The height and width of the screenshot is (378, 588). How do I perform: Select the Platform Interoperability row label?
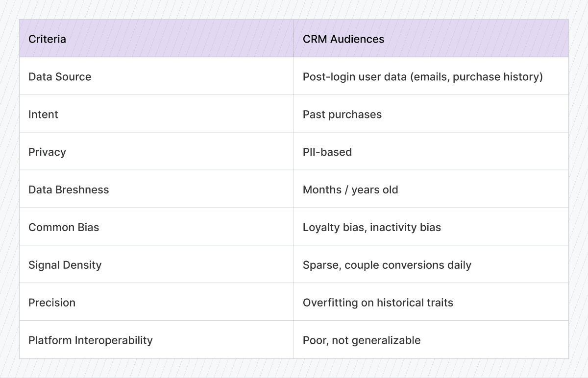91,340
